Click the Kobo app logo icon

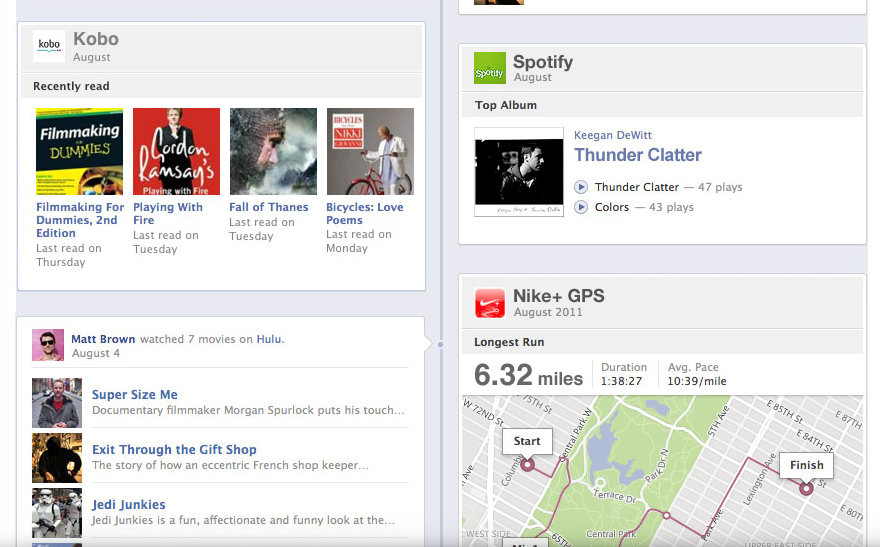coord(49,46)
